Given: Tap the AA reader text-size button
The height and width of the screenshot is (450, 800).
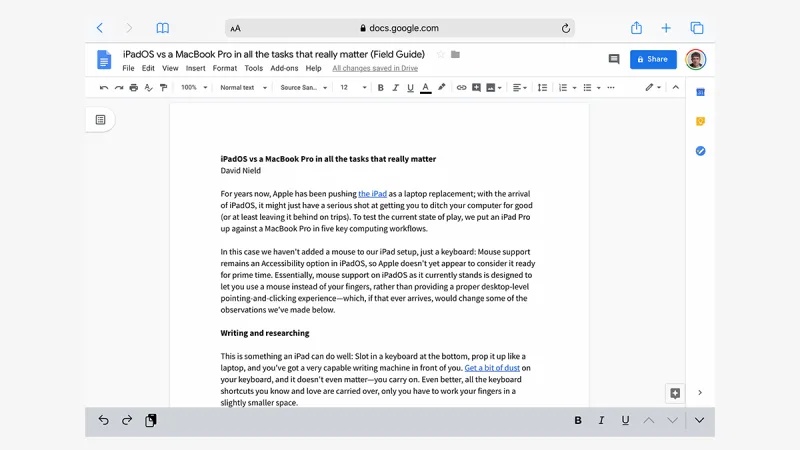Looking at the screenshot, I should tap(235, 29).
